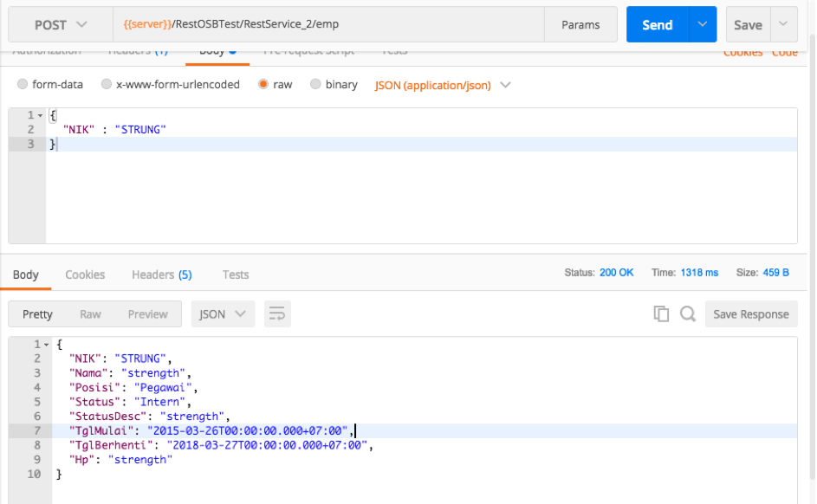The width and height of the screenshot is (817, 504).
Task: Open the POST method dropdown
Action: pos(61,24)
